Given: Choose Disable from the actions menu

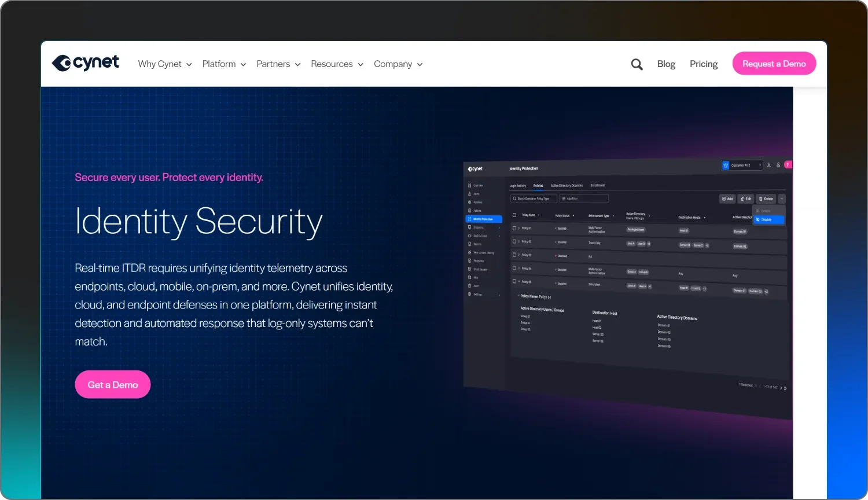Looking at the screenshot, I should [769, 220].
